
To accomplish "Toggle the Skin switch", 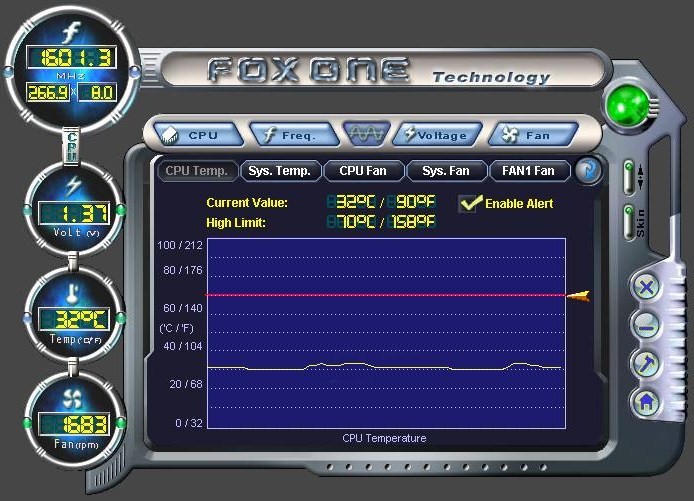I will [628, 222].
